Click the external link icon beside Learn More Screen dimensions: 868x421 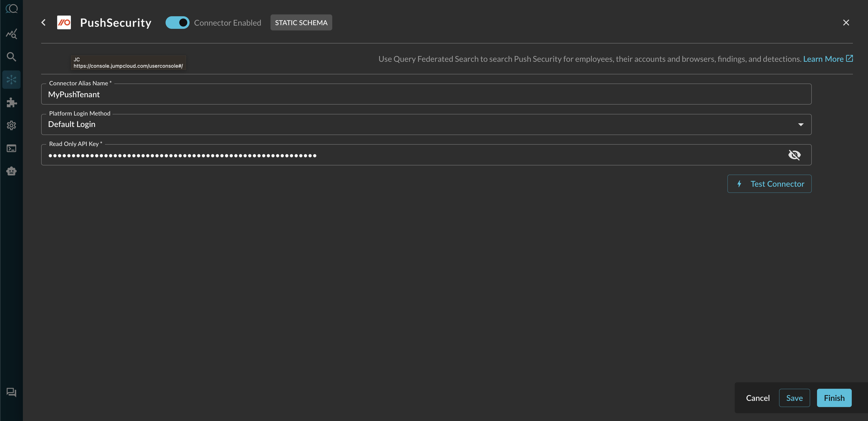849,59
